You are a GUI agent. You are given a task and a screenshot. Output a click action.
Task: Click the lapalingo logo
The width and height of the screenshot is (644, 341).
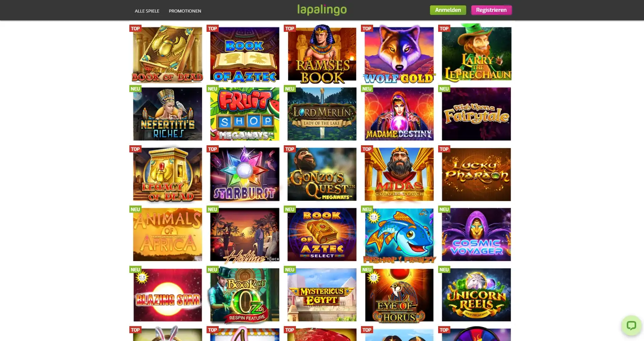(322, 10)
